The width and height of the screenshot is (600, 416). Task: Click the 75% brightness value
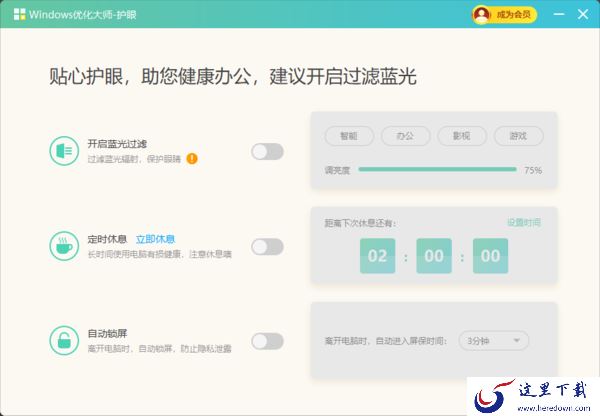pyautogui.click(x=533, y=170)
